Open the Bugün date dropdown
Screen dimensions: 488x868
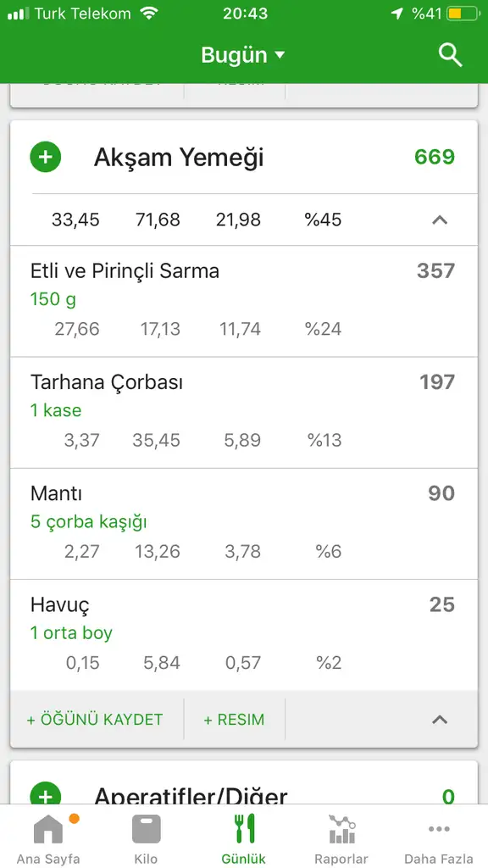click(x=243, y=55)
